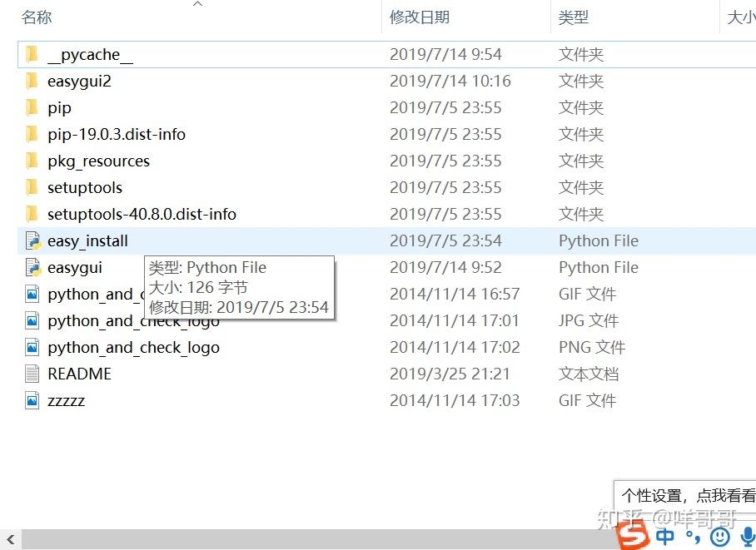Click the folder icon of pip-19.0.3.dist-info
Image resolution: width=756 pixels, height=550 pixels.
pos(31,134)
